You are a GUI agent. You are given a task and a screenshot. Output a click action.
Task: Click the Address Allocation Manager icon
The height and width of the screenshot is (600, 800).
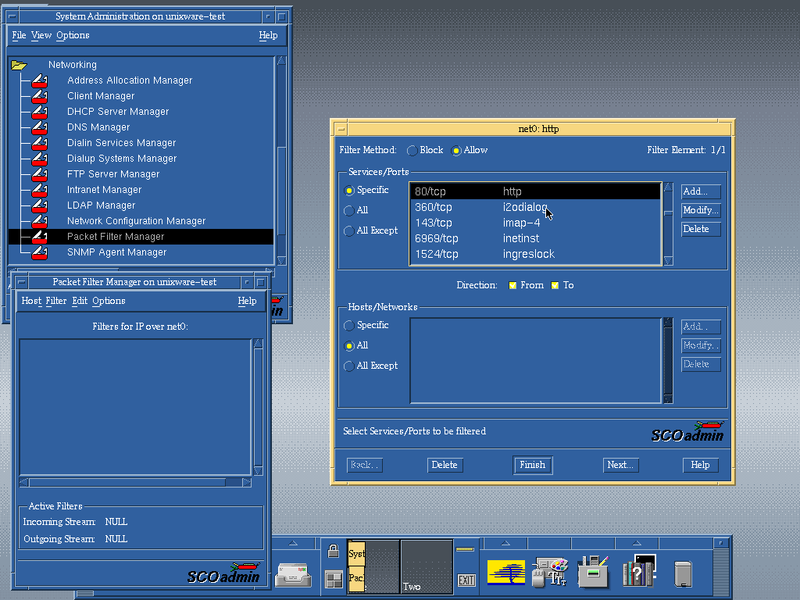tap(39, 81)
